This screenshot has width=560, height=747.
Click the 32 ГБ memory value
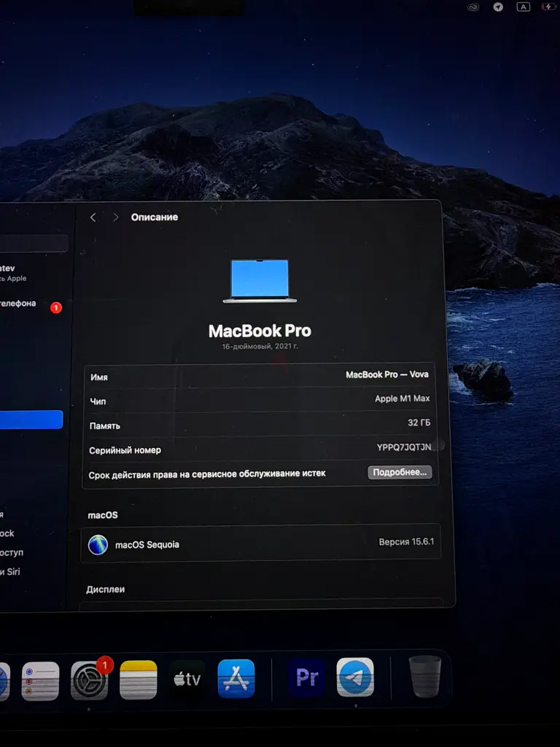click(x=419, y=422)
